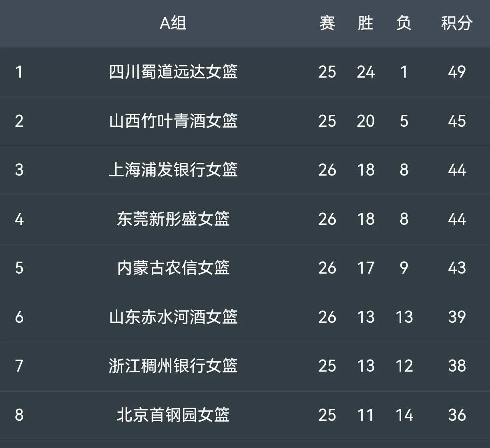Click 北京首钢园女篮 team name
Image resolution: width=490 pixels, height=448 pixels.
coord(173,415)
